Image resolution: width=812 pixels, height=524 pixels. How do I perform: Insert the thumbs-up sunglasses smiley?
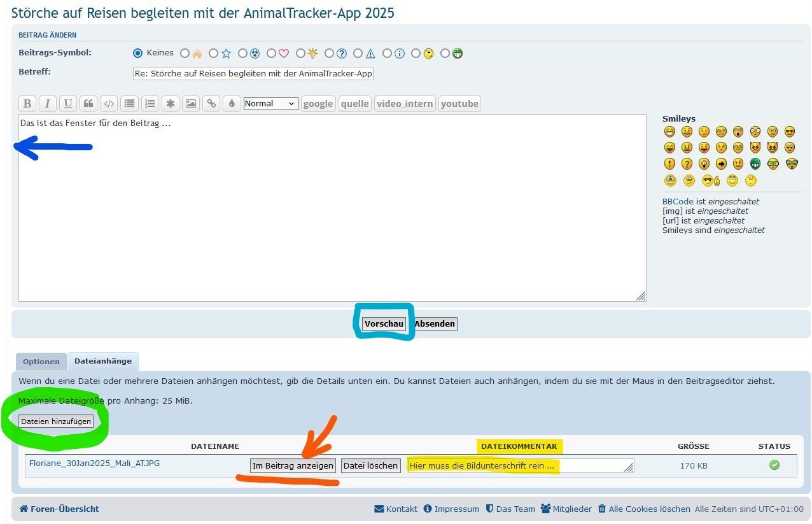pyautogui.click(x=711, y=180)
